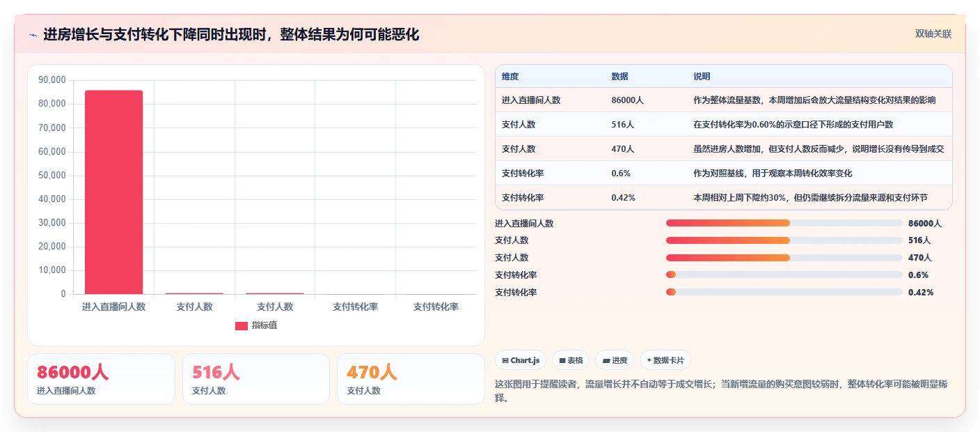Click the 进入直播间人数 x-axis label under the chart
The width and height of the screenshot is (980, 432).
113,307
